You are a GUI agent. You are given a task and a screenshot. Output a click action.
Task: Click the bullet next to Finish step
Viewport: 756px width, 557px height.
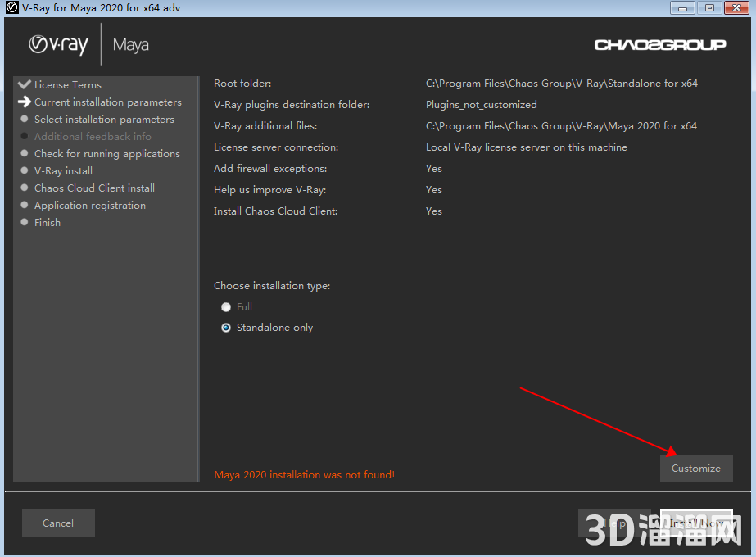[25, 222]
